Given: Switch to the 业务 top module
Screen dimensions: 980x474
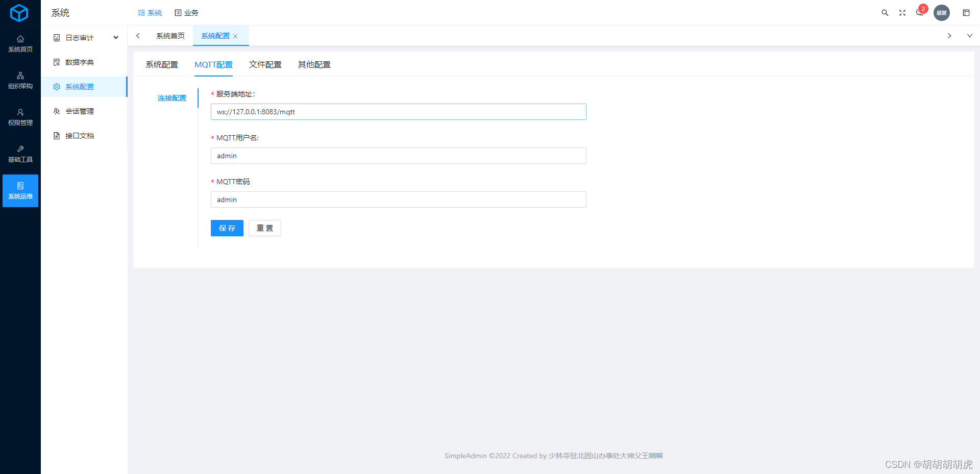Looking at the screenshot, I should tap(186, 13).
